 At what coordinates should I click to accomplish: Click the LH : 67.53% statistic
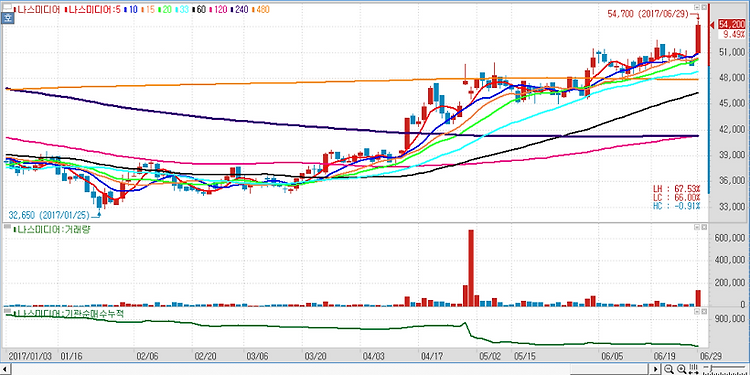point(677,188)
